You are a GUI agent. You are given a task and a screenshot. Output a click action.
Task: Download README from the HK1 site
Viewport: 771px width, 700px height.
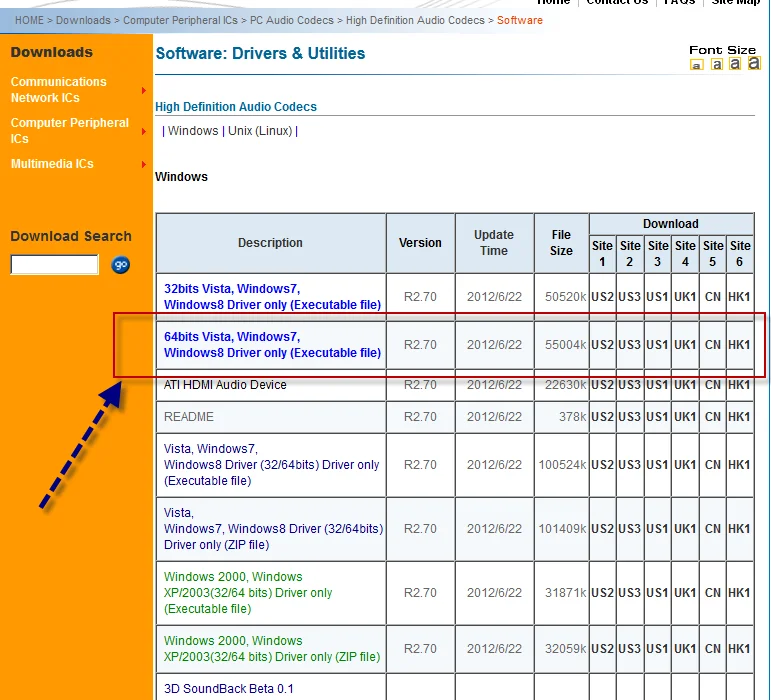pyautogui.click(x=739, y=417)
